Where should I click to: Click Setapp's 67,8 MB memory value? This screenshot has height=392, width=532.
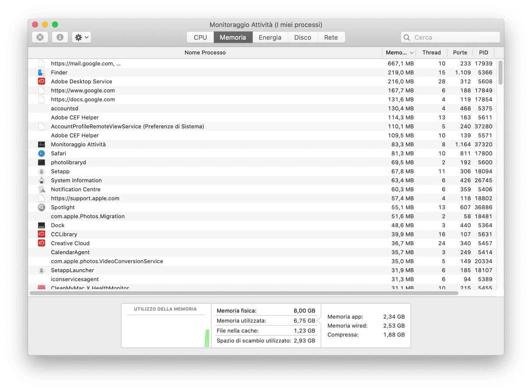[402, 171]
